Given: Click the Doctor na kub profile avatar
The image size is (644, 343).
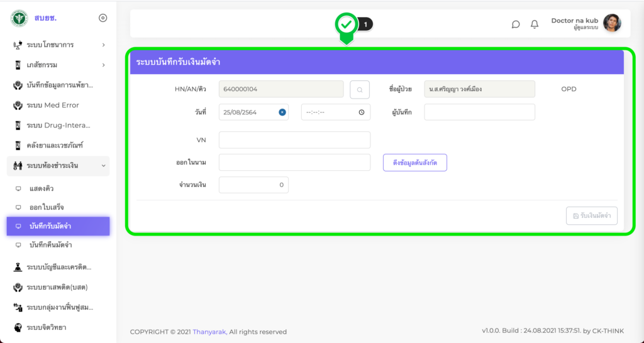Looking at the screenshot, I should click(612, 23).
